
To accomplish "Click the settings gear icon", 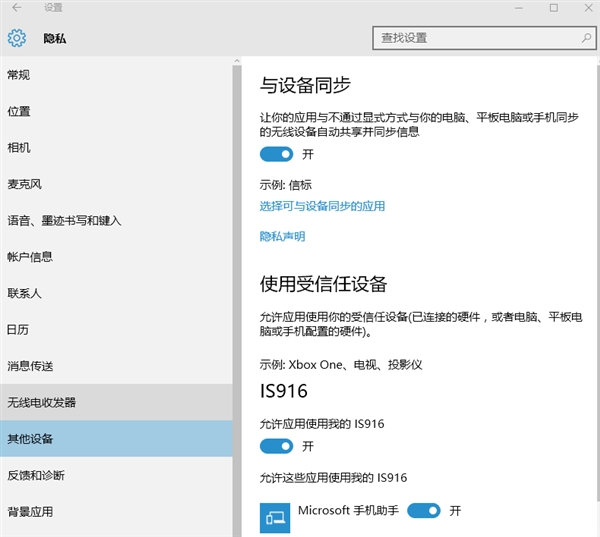I will click(16, 39).
